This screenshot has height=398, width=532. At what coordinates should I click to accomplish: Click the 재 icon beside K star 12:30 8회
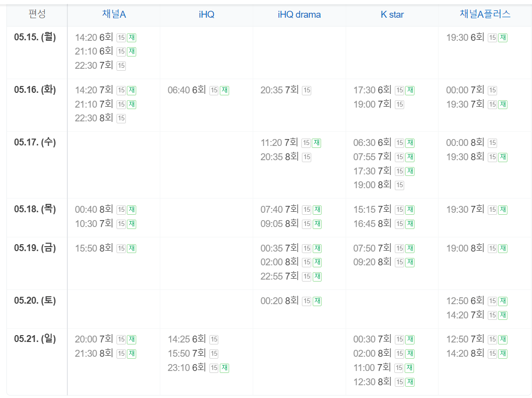coord(410,382)
